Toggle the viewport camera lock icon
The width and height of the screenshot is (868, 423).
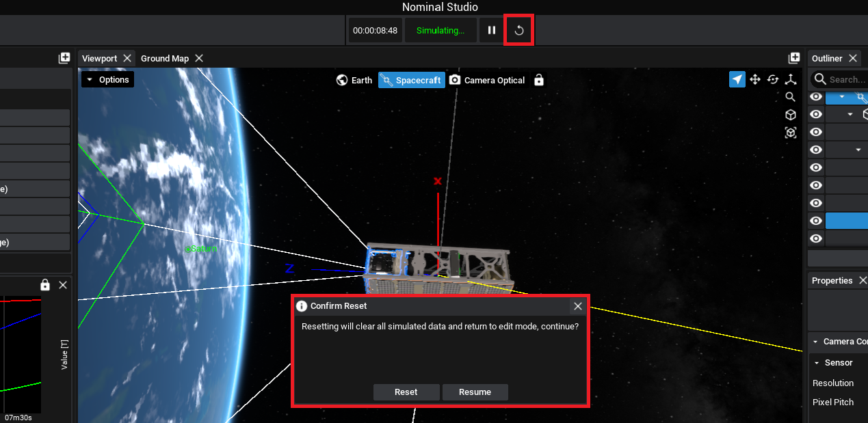(539, 81)
